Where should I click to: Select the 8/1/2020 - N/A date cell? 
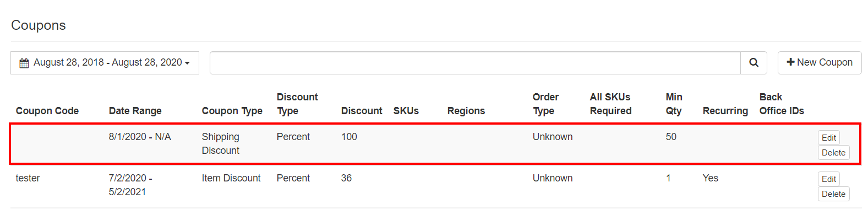(140, 137)
